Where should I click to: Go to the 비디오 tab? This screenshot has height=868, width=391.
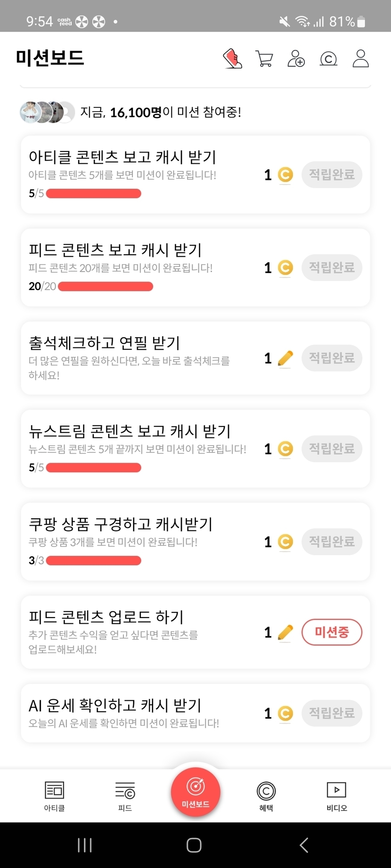(x=337, y=796)
